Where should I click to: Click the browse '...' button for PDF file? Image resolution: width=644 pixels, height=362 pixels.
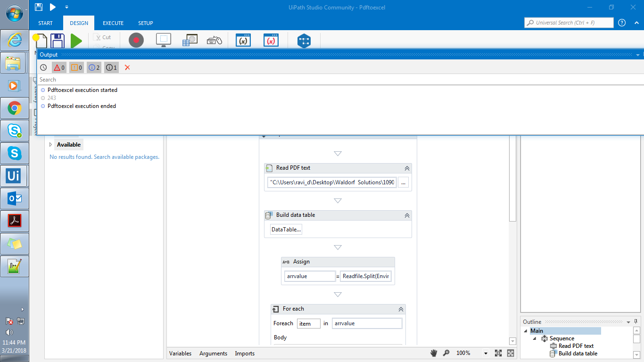pos(404,182)
